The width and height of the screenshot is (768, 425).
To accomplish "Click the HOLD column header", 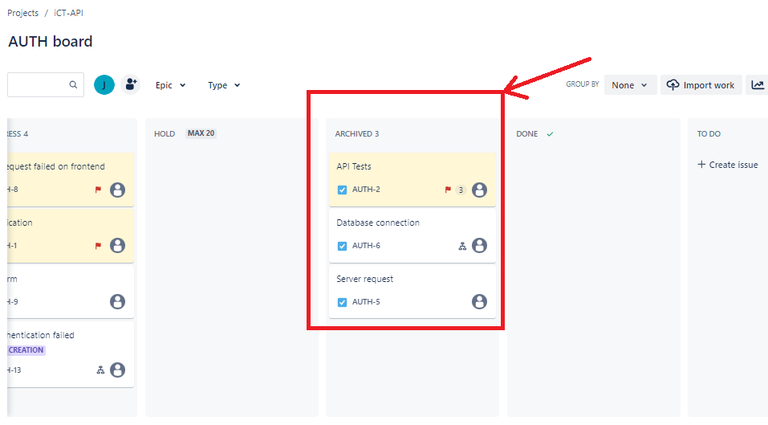I will click(165, 134).
